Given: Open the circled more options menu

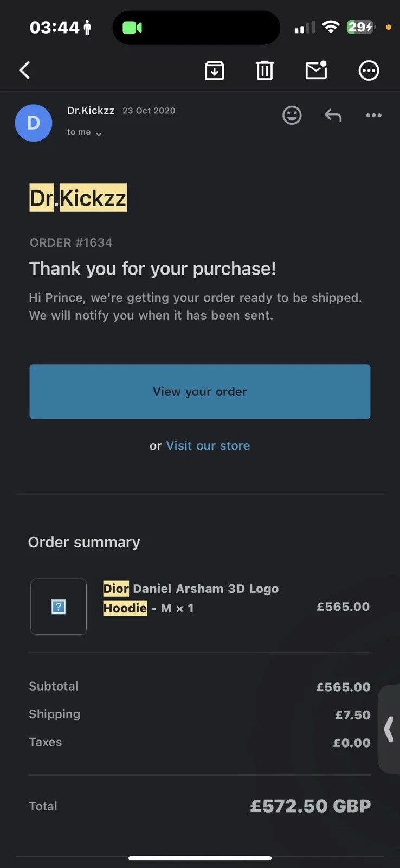Looking at the screenshot, I should point(369,71).
